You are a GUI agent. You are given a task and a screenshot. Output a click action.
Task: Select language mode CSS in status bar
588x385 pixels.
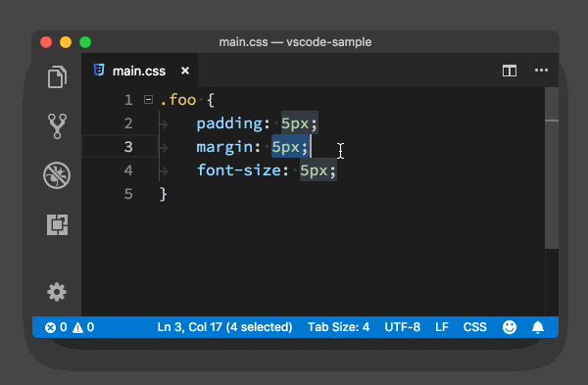pos(474,327)
